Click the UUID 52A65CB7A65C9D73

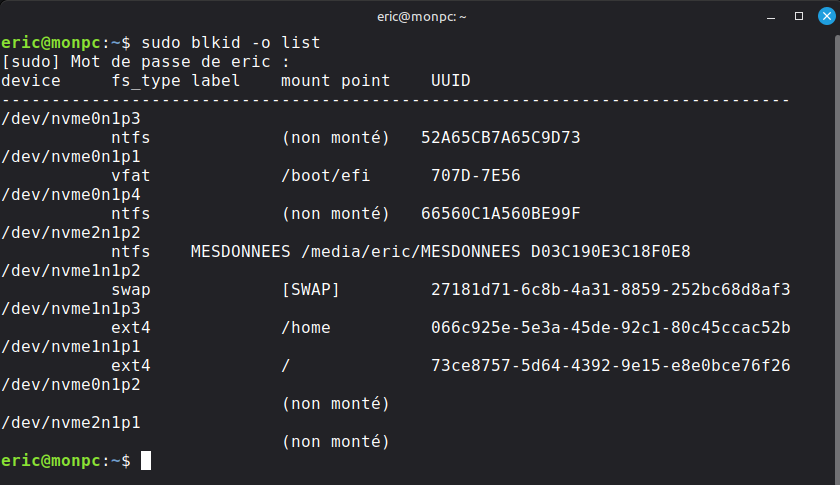pos(500,137)
